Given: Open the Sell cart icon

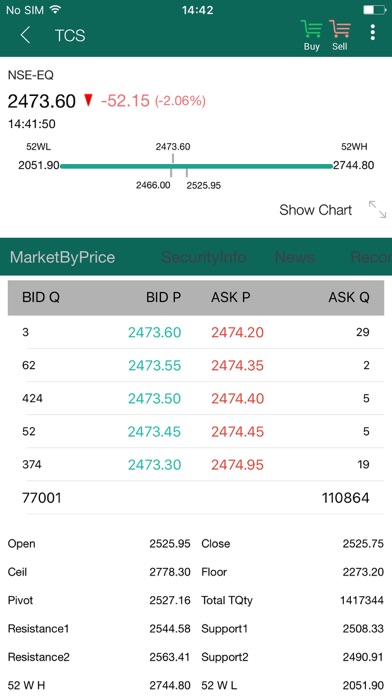Looking at the screenshot, I should tap(340, 36).
